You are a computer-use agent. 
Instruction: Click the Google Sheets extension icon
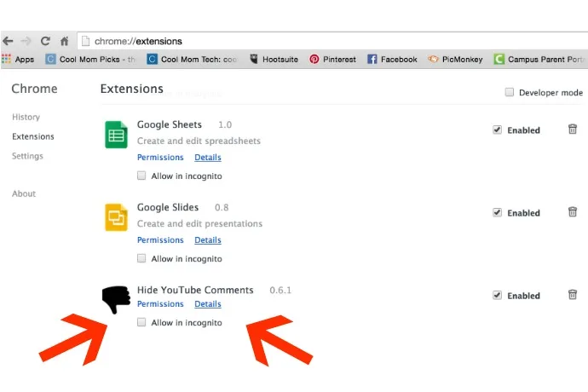116,135
